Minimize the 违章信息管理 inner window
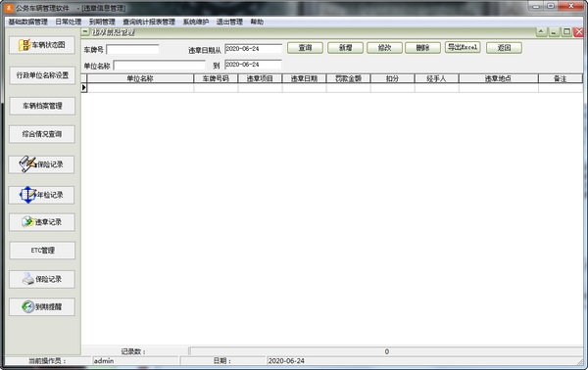This screenshot has width=588, height=370. (554, 32)
